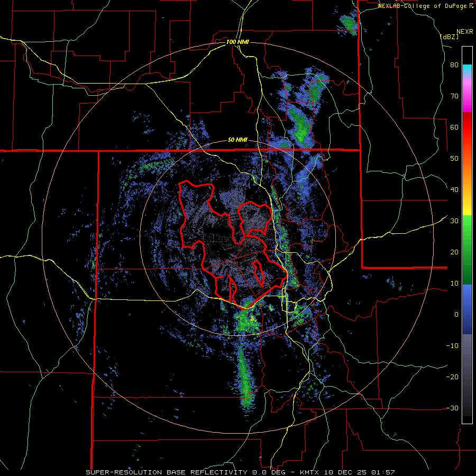
Task: Click the -20 value on the dBZ scale
Action: pos(452,377)
